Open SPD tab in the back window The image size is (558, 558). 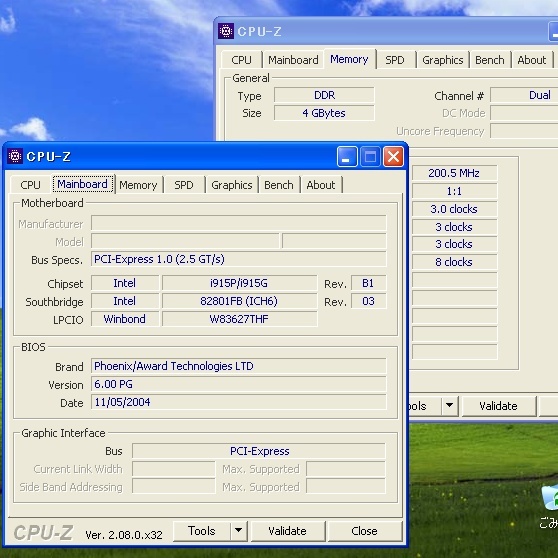(395, 60)
